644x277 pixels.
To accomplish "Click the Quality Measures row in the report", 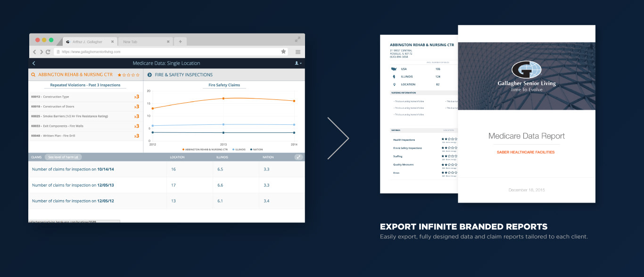I will pyautogui.click(x=424, y=165).
